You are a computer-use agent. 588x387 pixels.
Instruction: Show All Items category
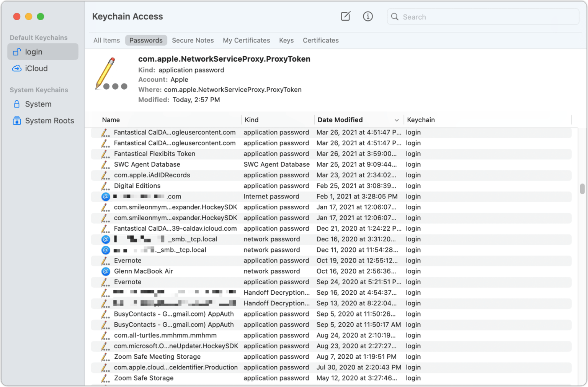106,41
